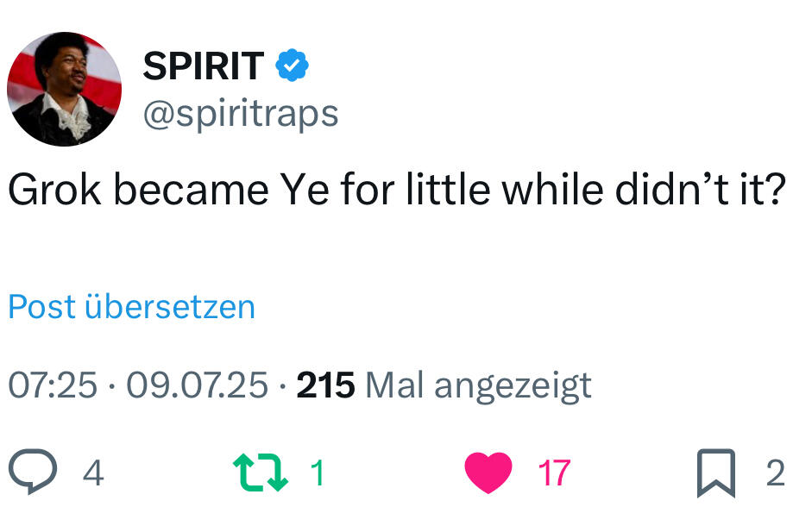The image size is (793, 532).
Task: Visit the @spiritraps handle
Action: click(240, 113)
